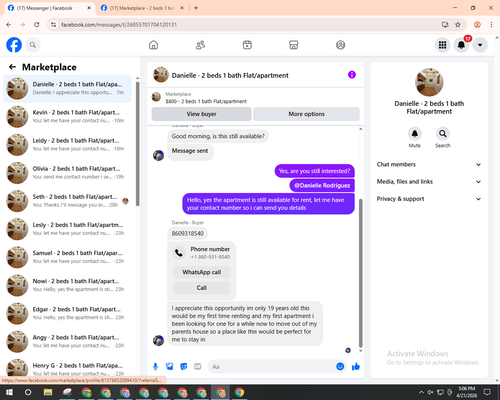Viewport: 500px width, 400px height.
Task: Open Olivia conversation in the list
Action: (67, 173)
